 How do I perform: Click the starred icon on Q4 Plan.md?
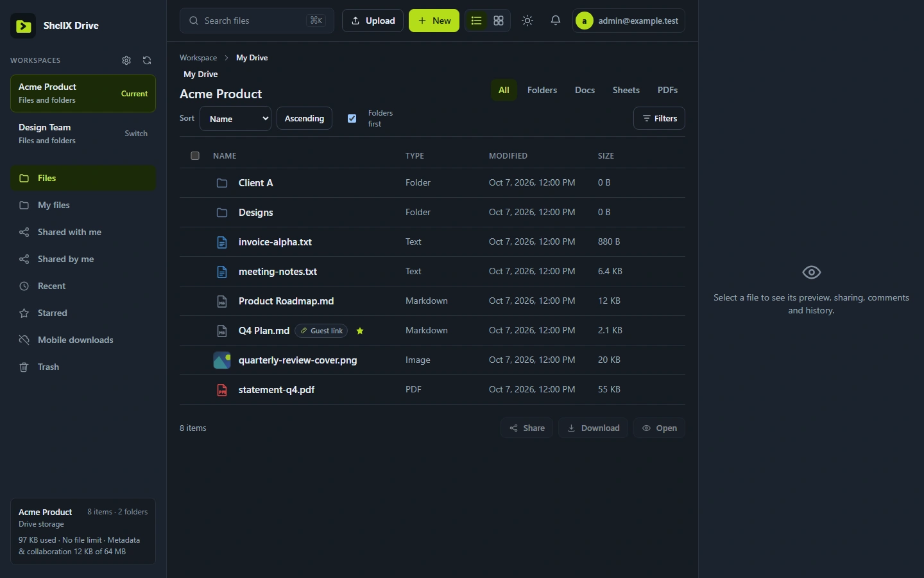click(360, 331)
